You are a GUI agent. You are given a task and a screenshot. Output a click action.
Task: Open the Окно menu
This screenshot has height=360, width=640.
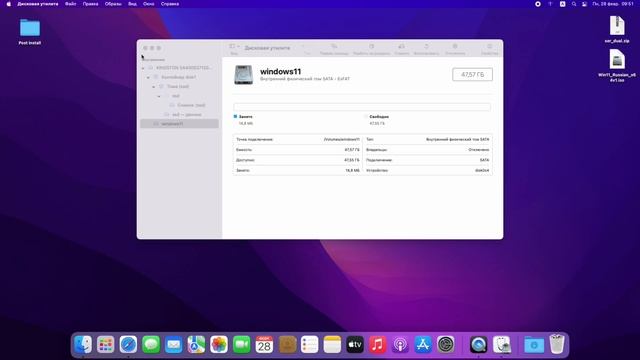(x=149, y=4)
